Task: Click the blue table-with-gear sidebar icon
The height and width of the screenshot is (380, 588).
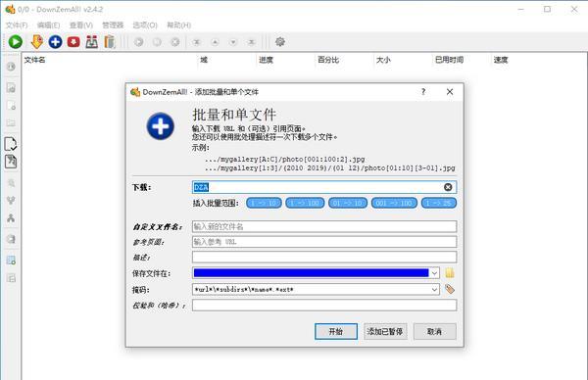Action: (11, 261)
